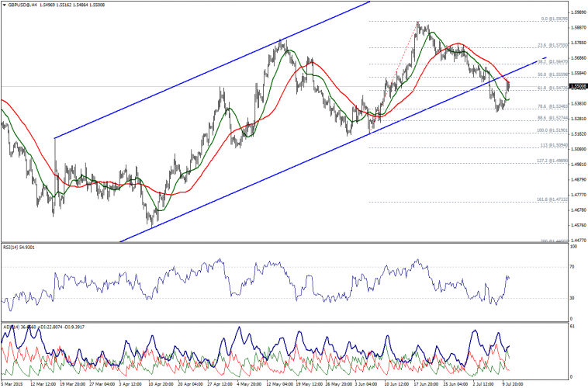The width and height of the screenshot is (588, 388).
Task: Select the 113 Fibonacci level label
Action: pyautogui.click(x=554, y=145)
